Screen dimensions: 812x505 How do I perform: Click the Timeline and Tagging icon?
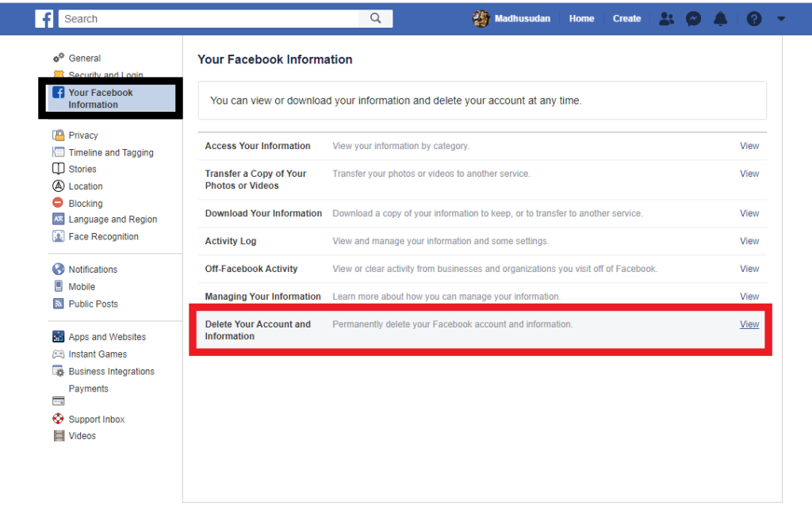pos(59,151)
